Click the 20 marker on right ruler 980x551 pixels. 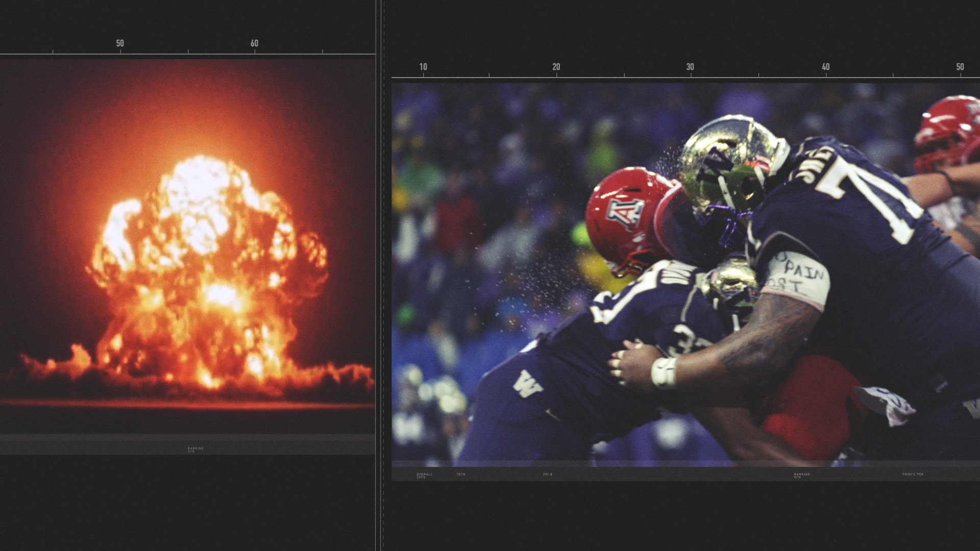coord(556,67)
